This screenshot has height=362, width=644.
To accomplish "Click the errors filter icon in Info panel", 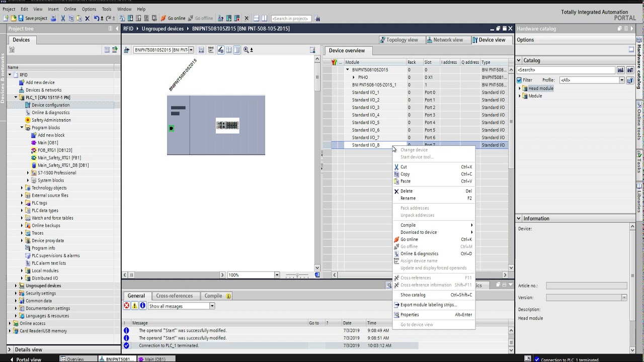I will pyautogui.click(x=127, y=306).
